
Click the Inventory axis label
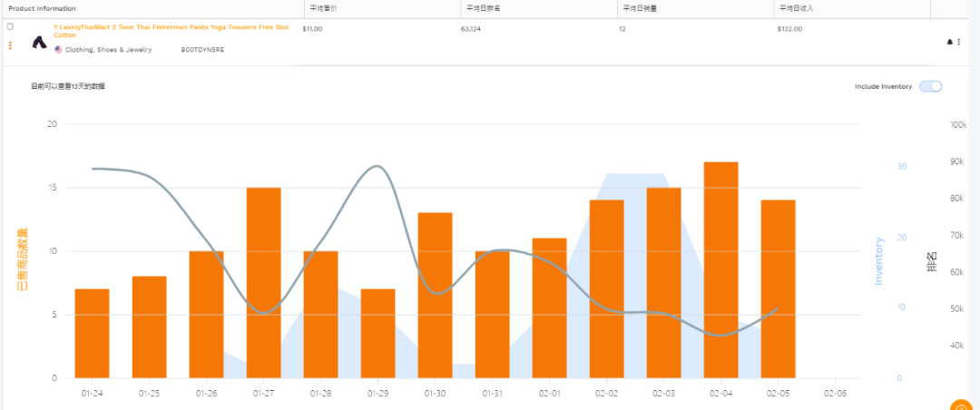(879, 260)
